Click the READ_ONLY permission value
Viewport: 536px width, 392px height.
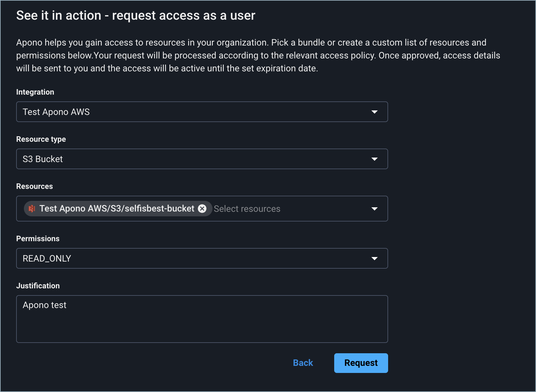click(x=47, y=259)
